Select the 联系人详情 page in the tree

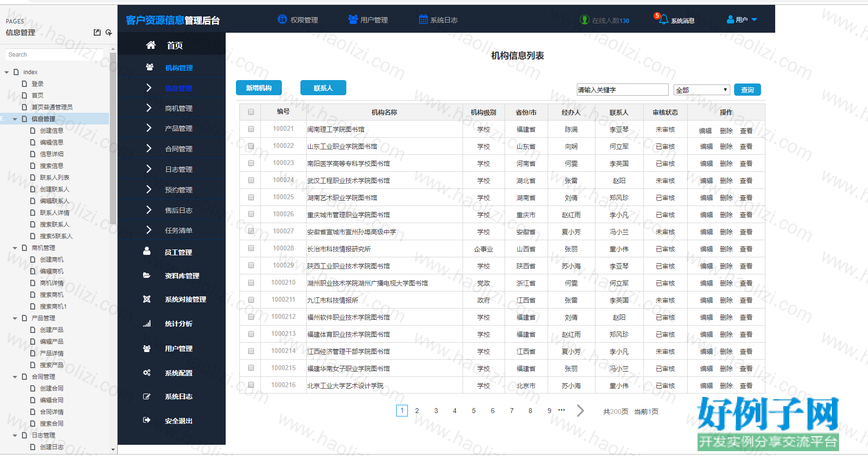point(55,212)
